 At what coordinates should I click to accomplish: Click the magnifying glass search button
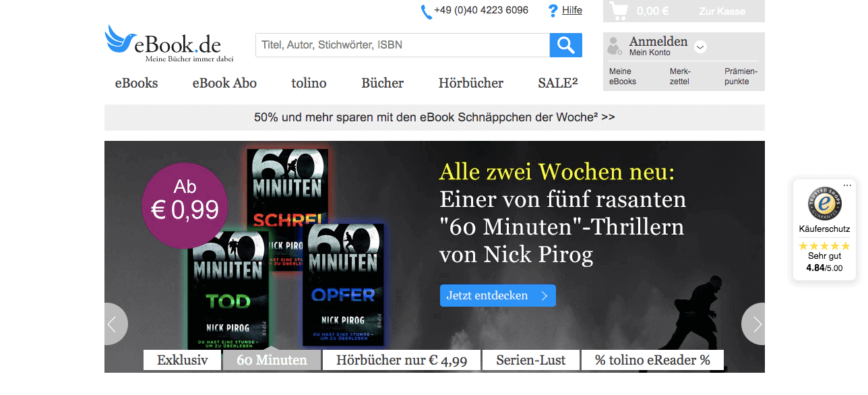click(566, 45)
